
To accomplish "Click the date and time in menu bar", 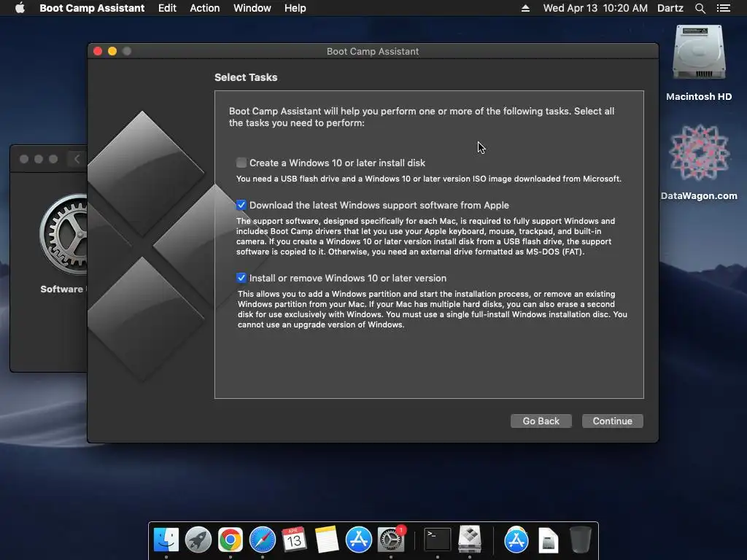I will (595, 8).
